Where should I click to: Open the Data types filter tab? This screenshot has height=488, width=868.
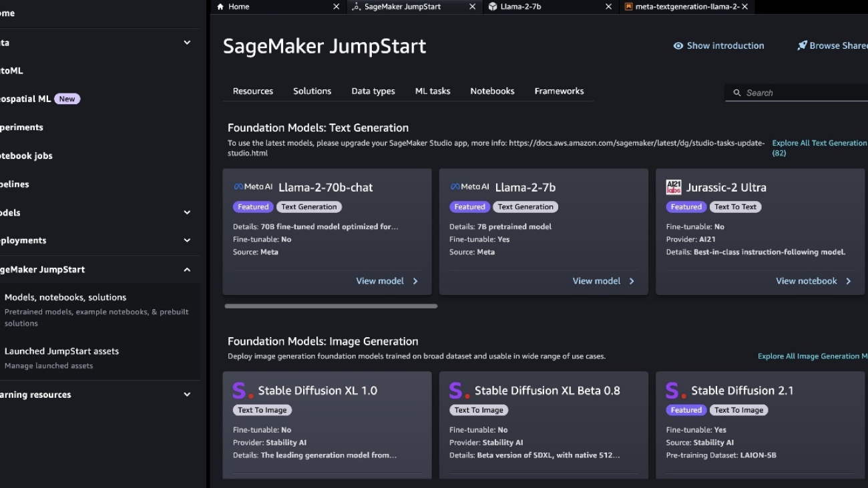[x=373, y=91]
